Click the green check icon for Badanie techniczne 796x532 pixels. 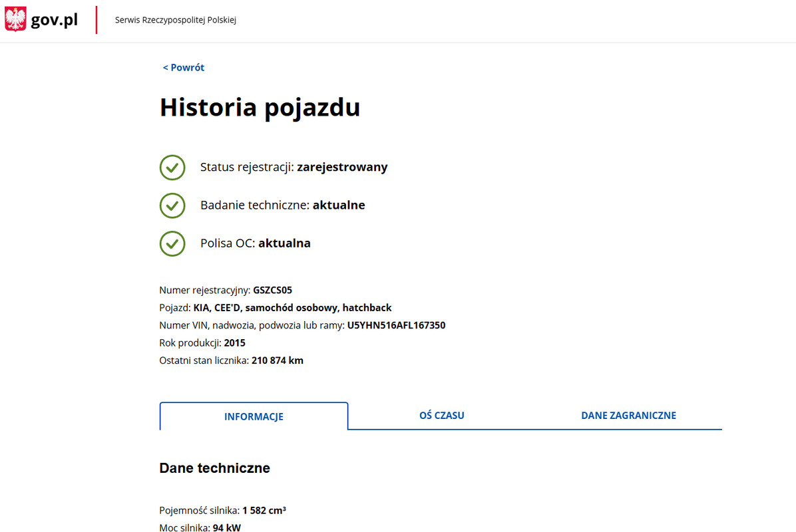(172, 205)
